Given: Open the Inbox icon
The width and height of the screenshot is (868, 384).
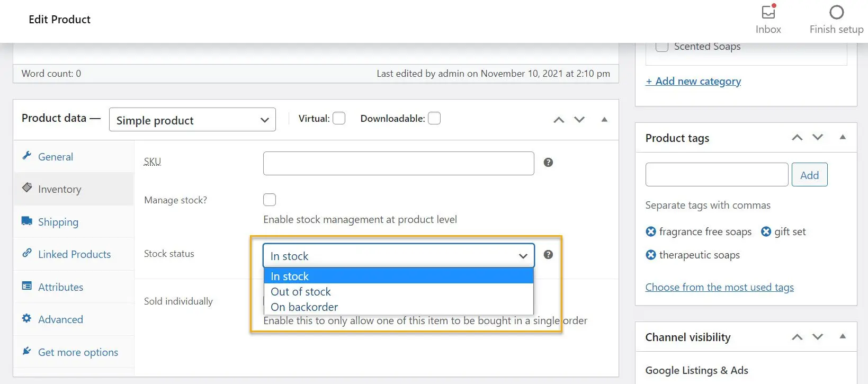Looking at the screenshot, I should point(768,12).
